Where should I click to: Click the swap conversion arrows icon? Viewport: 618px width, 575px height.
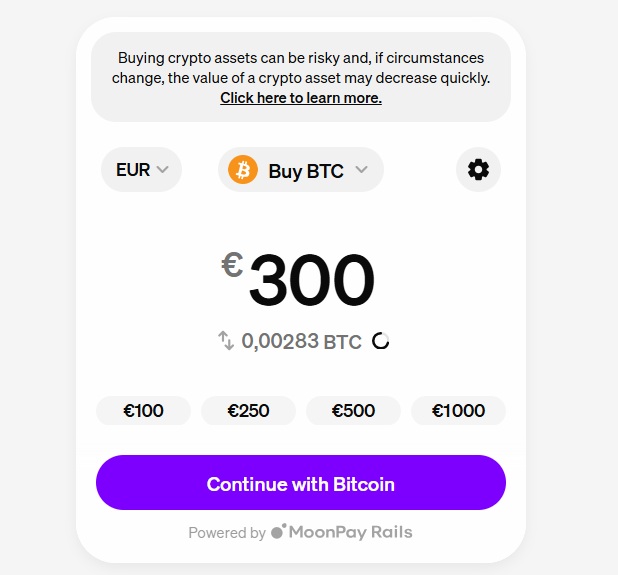[226, 341]
